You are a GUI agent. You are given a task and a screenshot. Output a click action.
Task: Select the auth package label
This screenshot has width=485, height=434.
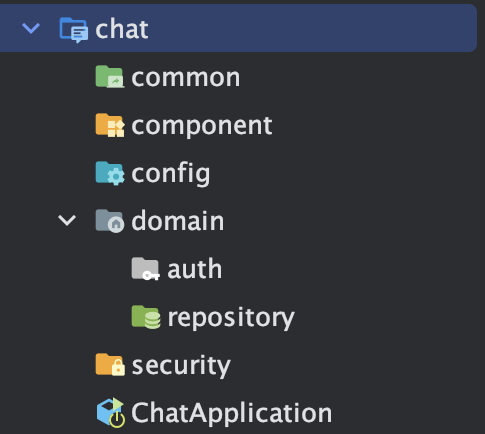click(x=194, y=269)
